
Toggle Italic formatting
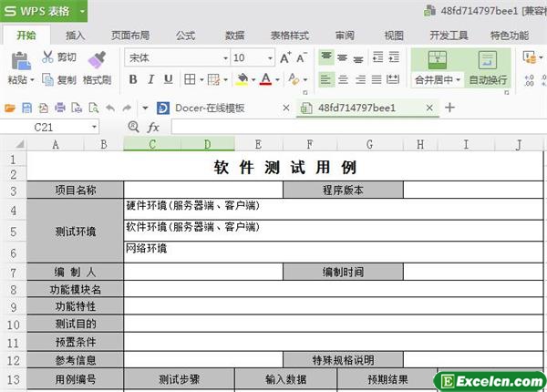pos(150,79)
